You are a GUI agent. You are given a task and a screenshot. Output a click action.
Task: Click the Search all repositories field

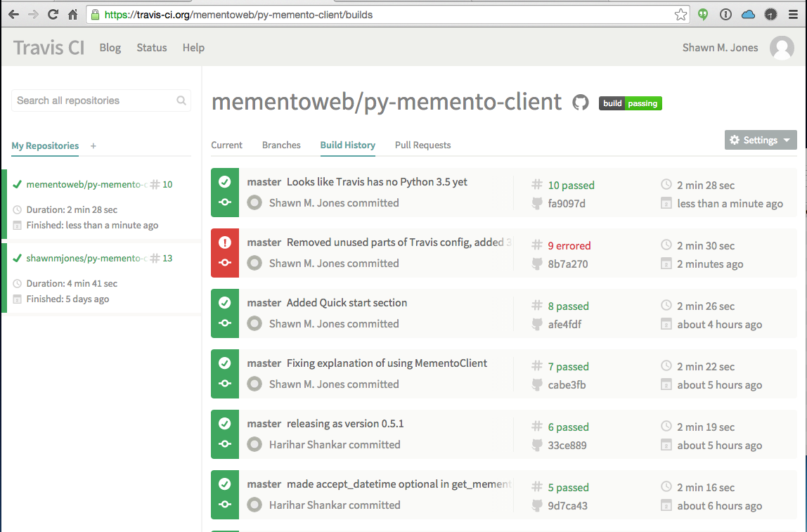click(x=101, y=100)
